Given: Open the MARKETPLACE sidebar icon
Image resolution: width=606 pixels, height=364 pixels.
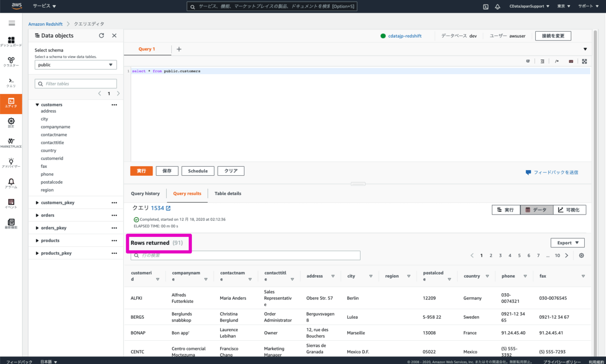Looking at the screenshot, I should click(x=11, y=143).
